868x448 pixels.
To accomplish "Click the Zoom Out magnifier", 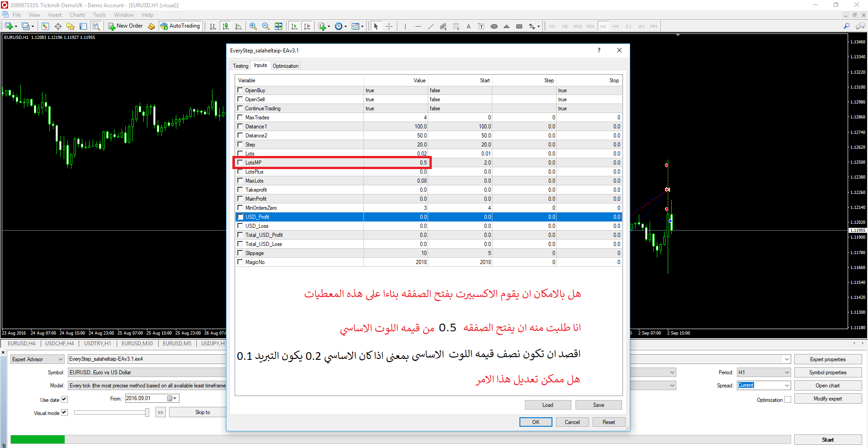I will (x=266, y=26).
